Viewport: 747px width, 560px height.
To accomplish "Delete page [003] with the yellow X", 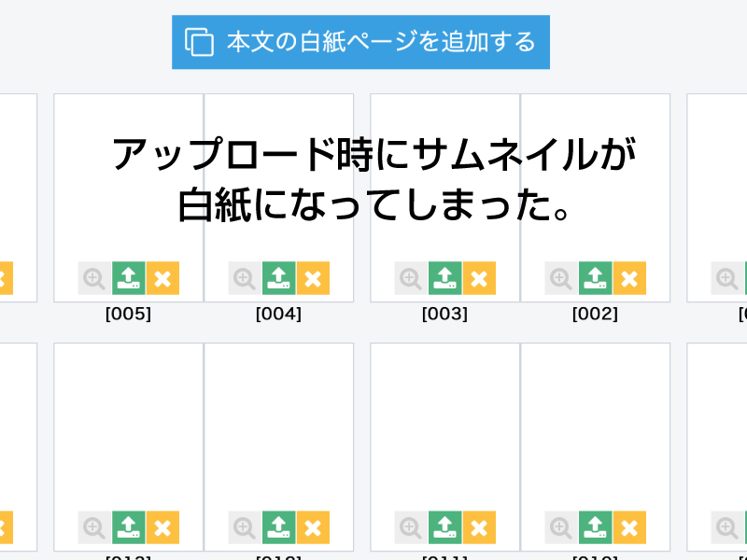I will coord(479,278).
